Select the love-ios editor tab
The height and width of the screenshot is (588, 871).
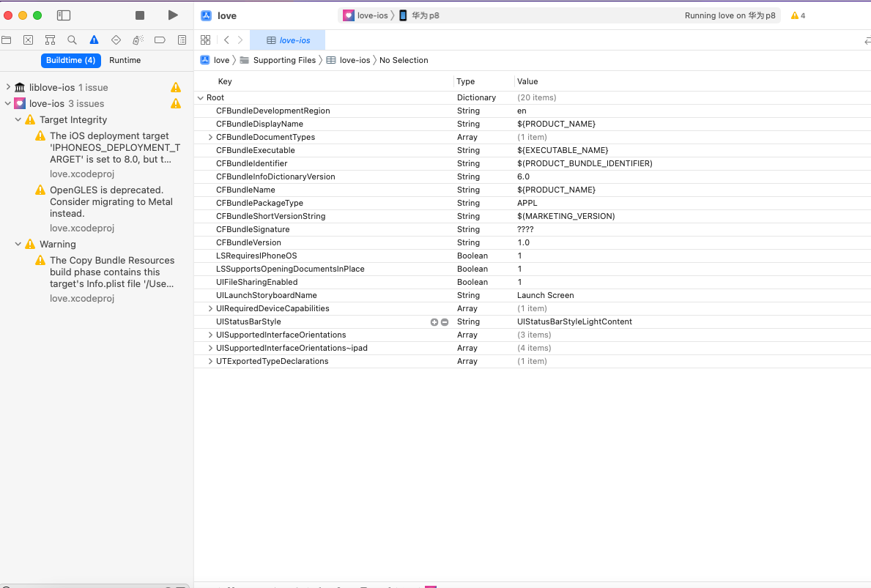tap(286, 40)
